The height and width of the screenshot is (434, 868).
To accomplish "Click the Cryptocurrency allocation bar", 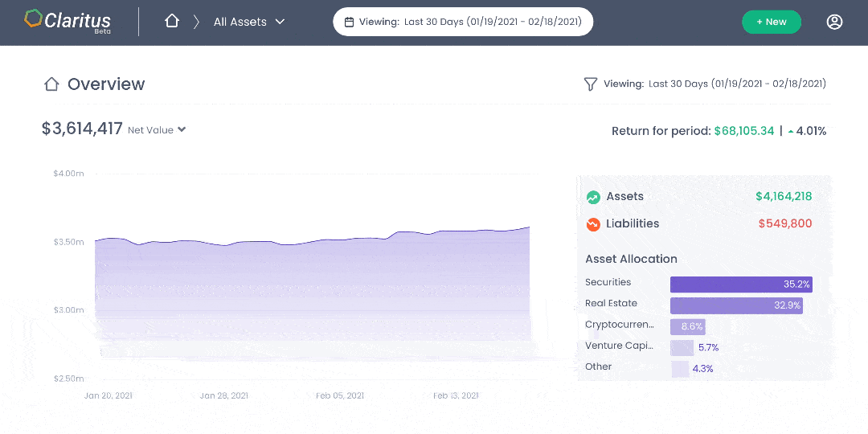I will pos(687,326).
